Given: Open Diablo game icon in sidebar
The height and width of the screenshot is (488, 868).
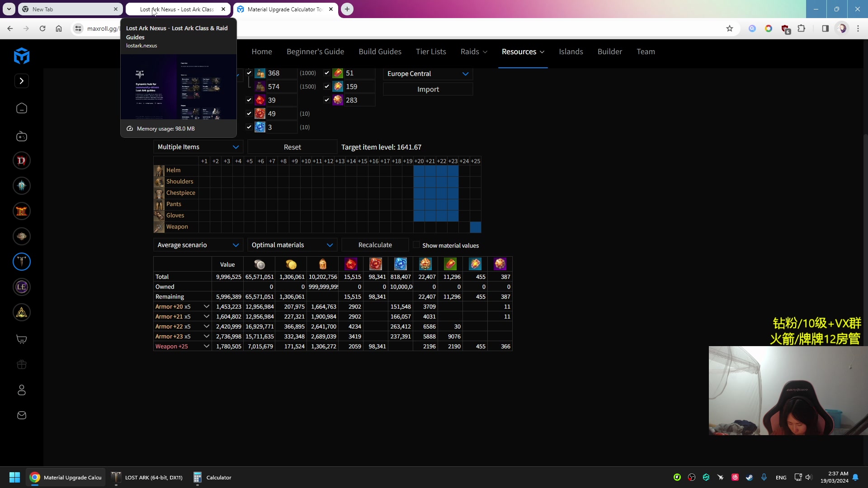Looking at the screenshot, I should click(21, 160).
